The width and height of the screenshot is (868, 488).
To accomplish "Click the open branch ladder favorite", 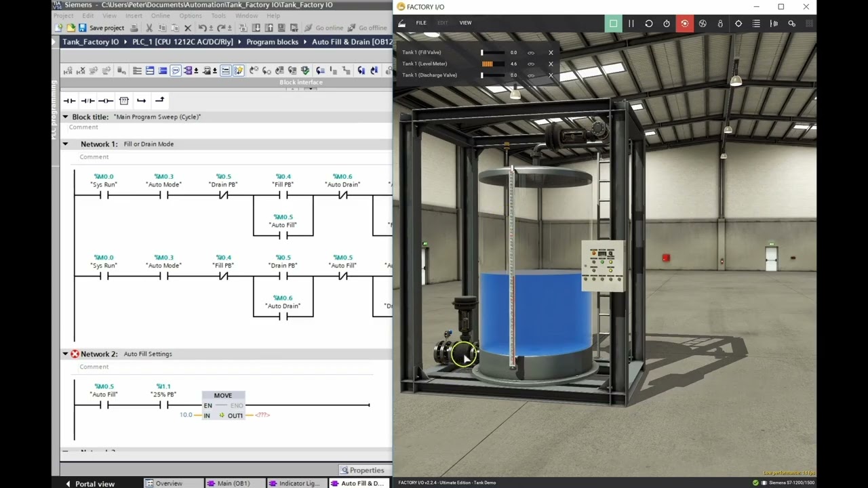I will (141, 100).
